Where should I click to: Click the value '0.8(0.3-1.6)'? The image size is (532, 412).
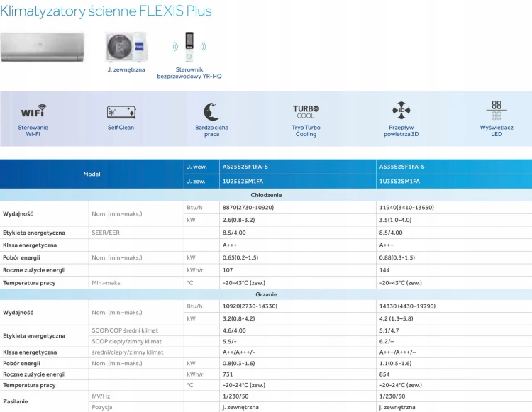pos(239,364)
